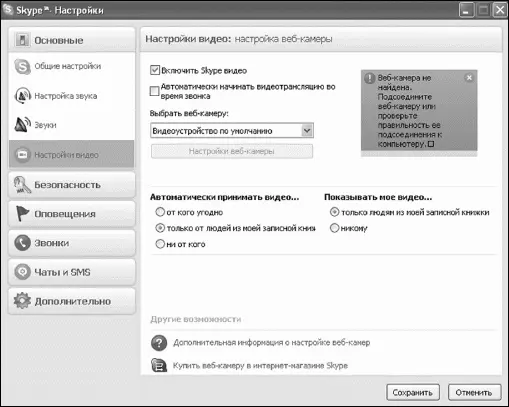This screenshot has height=407, width=509.
Task: Click the Сохранить button
Action: pos(413,392)
